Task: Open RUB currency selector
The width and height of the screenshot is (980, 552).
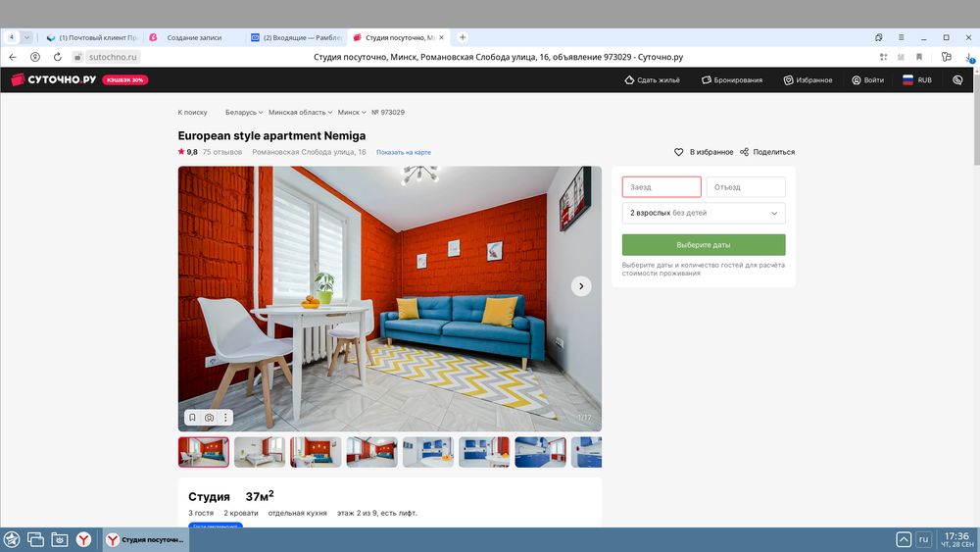Action: (916, 80)
